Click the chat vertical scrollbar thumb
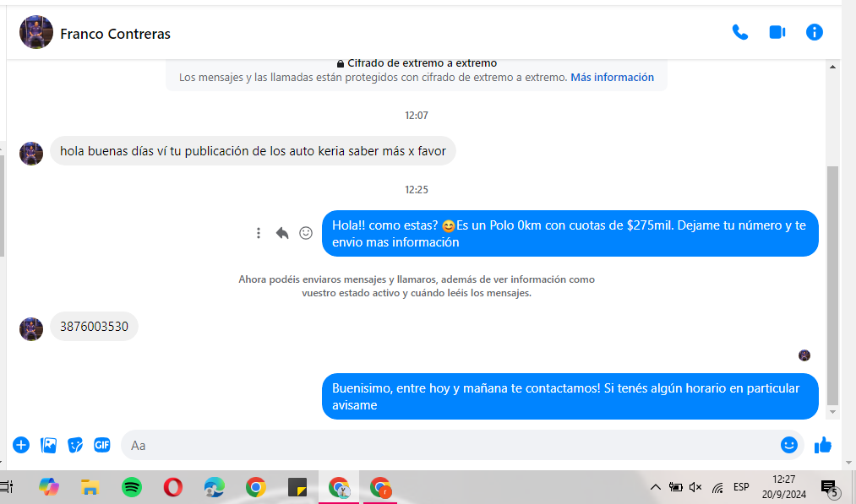856x504 pixels. pos(832,285)
